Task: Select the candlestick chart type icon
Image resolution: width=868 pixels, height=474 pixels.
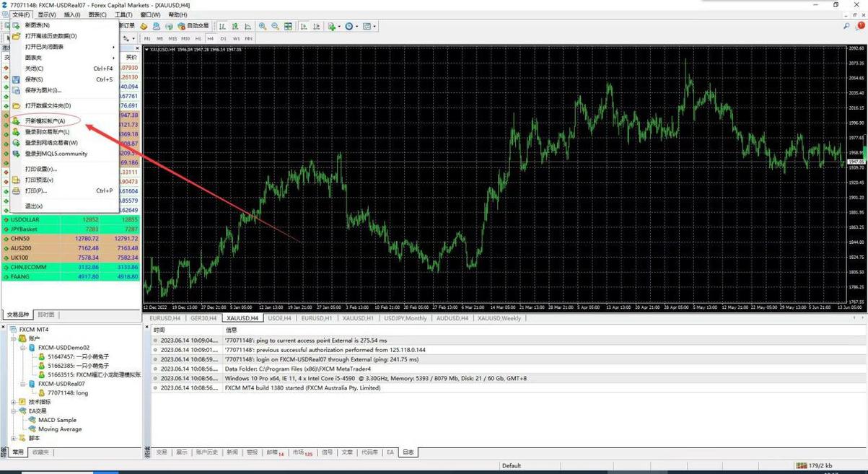Action: coord(234,27)
